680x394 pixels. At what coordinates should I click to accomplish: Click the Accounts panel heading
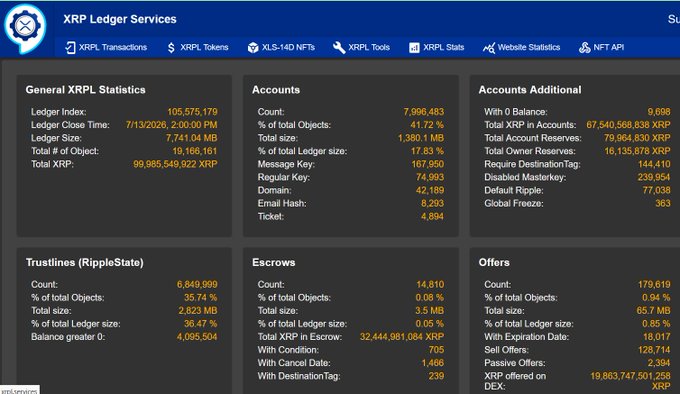click(x=276, y=90)
